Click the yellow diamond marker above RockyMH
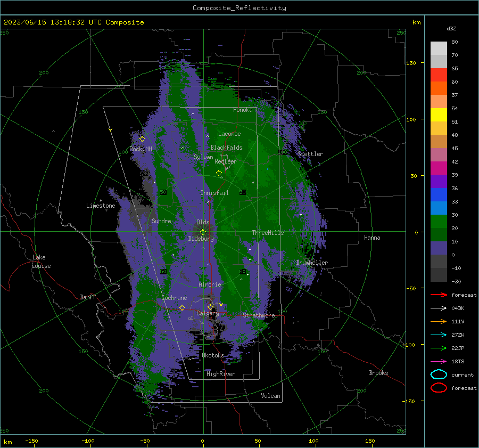The image size is (479, 448). pos(142,139)
